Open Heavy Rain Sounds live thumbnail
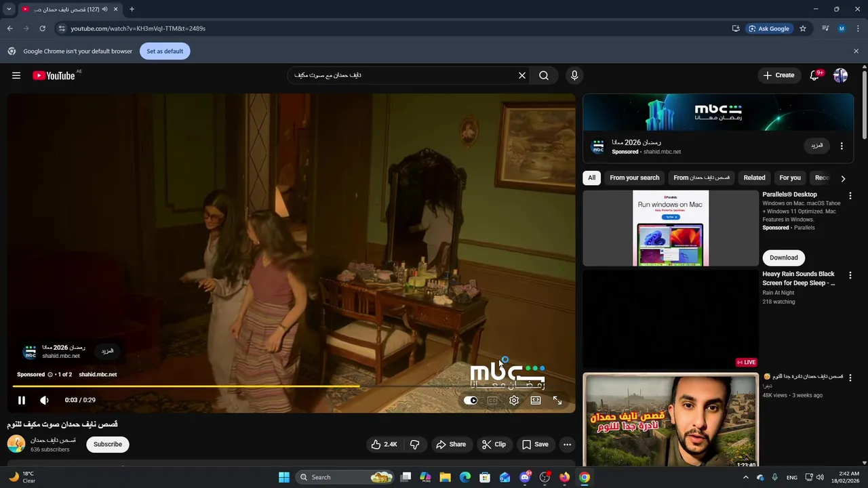The image size is (868, 488). 671,319
